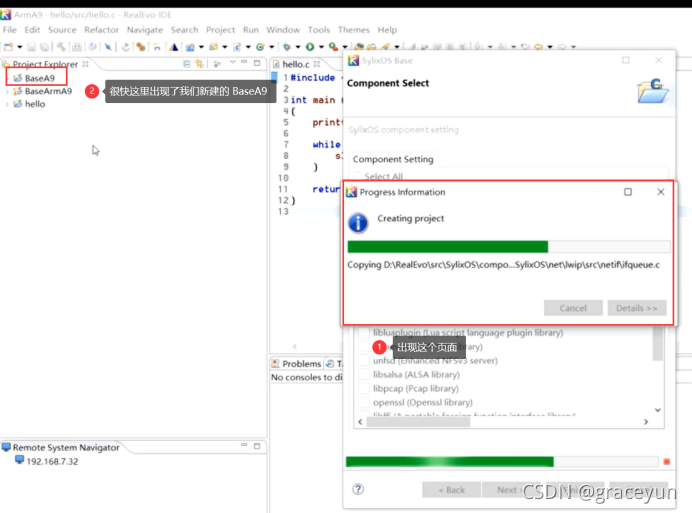Minimize the Remote System Navigator panel
The image size is (692, 513).
coord(244,445)
